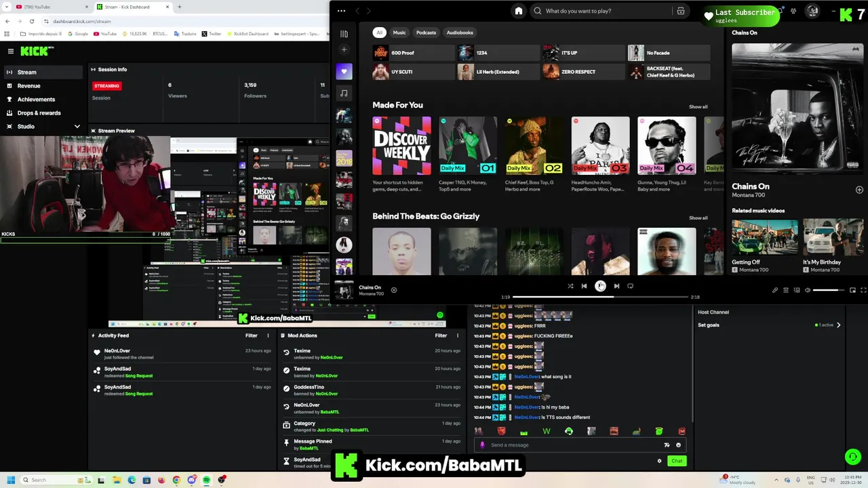Viewport: 868px width, 488px height.
Task: Expand Your Library sidebar in Spotify
Action: point(344,33)
